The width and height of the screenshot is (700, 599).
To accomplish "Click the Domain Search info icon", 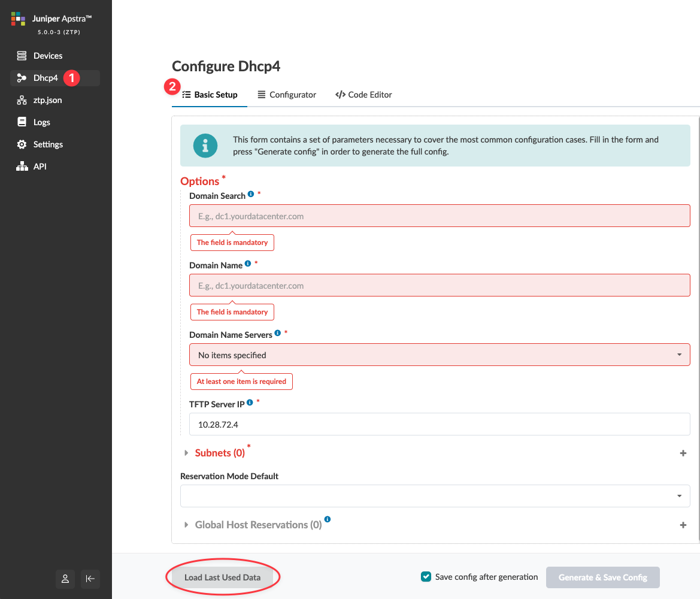I will click(x=251, y=194).
